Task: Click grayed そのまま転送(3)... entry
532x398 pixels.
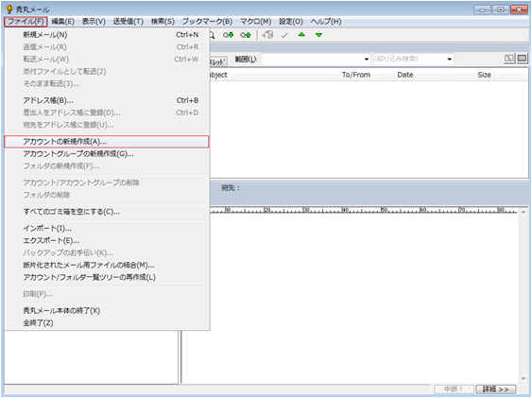Action: 107,83
